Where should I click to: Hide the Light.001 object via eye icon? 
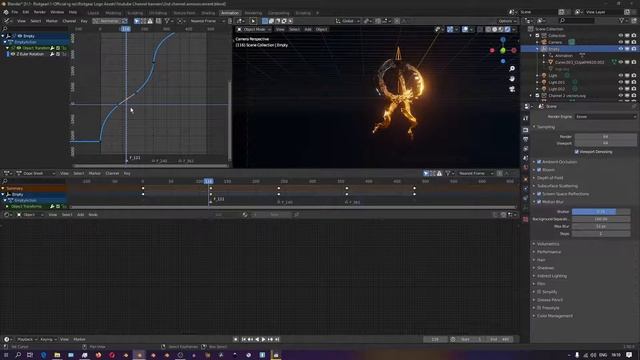coord(621,82)
